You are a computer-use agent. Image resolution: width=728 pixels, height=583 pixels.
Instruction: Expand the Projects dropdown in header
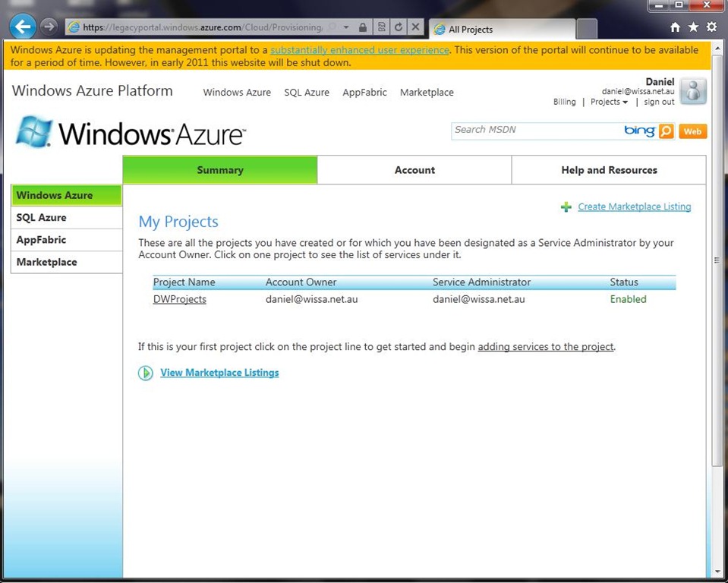[609, 102]
